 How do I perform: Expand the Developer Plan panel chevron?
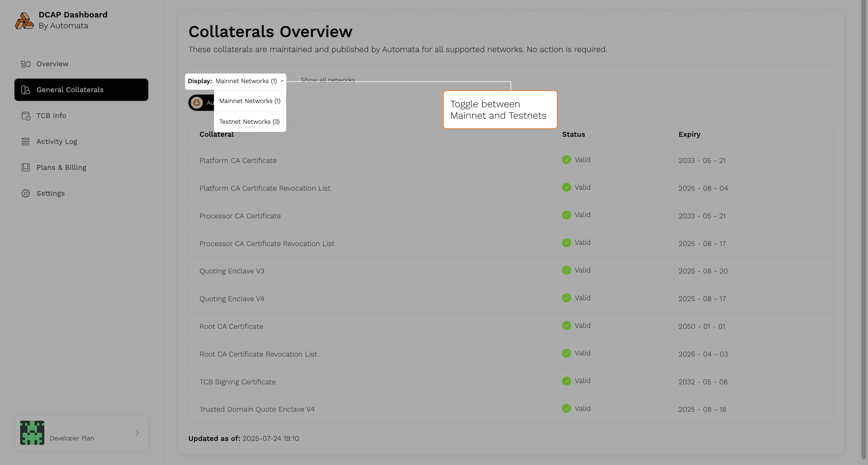click(137, 433)
